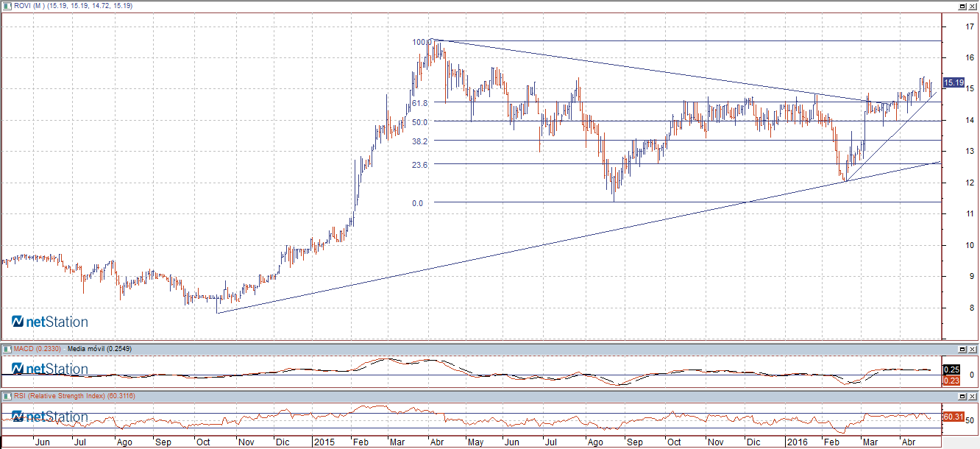Click the 0.0 Fibonacci level label
Viewport: 980px width, 449px height.
click(418, 203)
